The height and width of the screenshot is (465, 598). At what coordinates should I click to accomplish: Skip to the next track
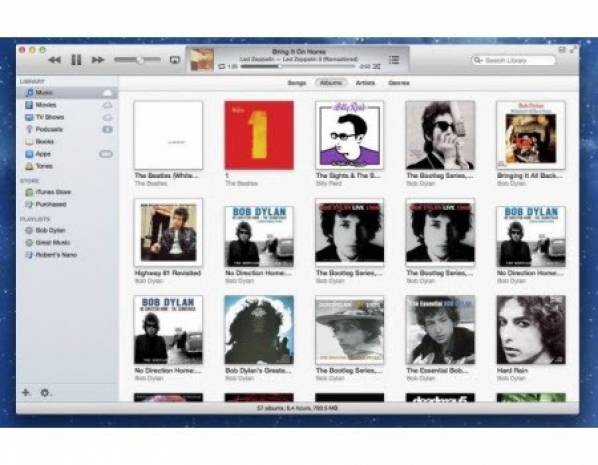[x=98, y=60]
